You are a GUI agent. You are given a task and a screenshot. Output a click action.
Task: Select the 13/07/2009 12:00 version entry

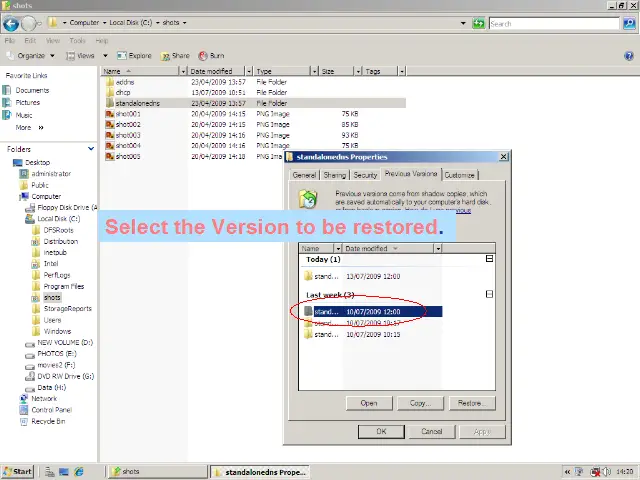(x=372, y=276)
